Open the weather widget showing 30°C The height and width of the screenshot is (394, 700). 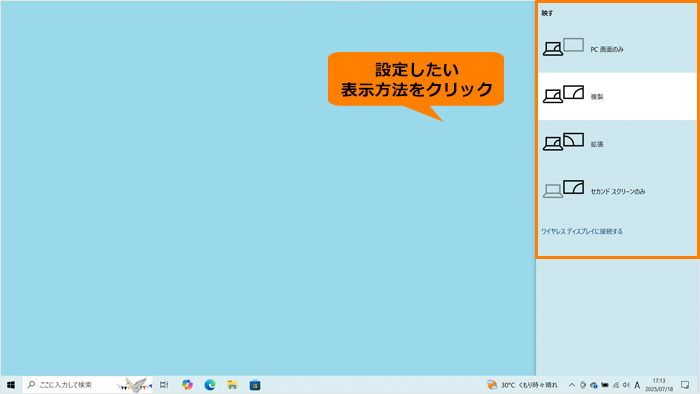pyautogui.click(x=522, y=385)
